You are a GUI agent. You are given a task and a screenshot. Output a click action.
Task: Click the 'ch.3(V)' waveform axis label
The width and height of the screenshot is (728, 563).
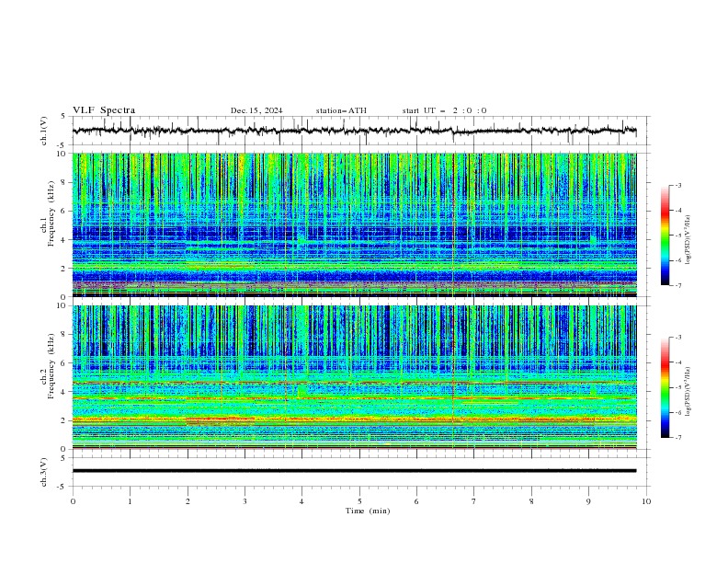[x=44, y=472]
